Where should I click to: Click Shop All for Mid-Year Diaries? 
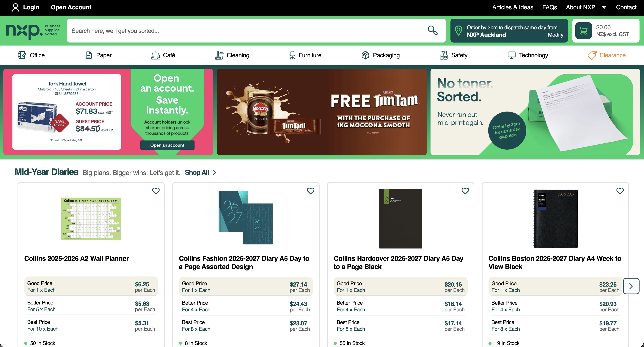[x=197, y=173]
